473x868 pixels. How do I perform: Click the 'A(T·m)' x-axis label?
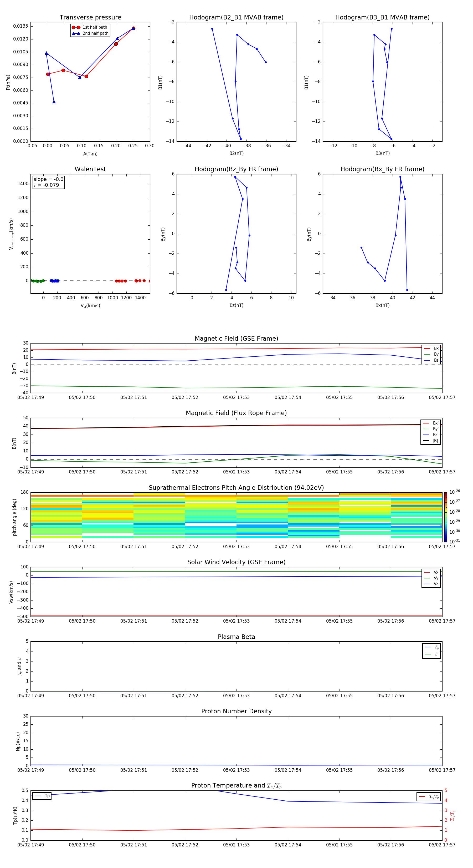pos(90,154)
